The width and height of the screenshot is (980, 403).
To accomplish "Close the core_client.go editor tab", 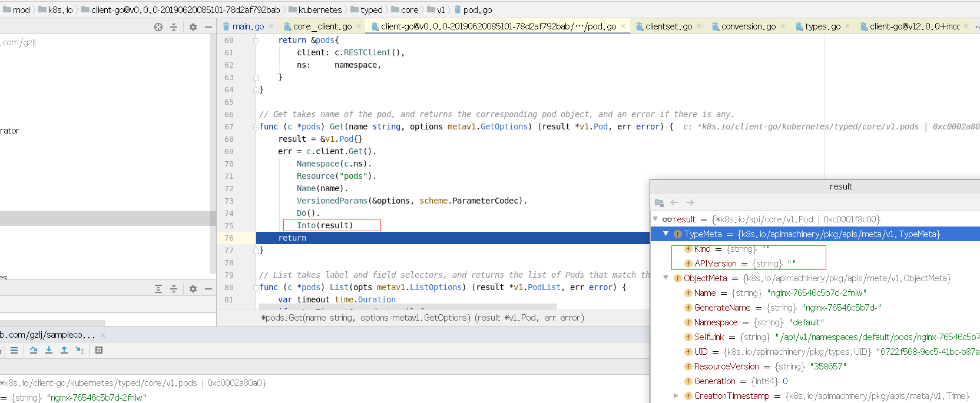I will click(x=359, y=26).
